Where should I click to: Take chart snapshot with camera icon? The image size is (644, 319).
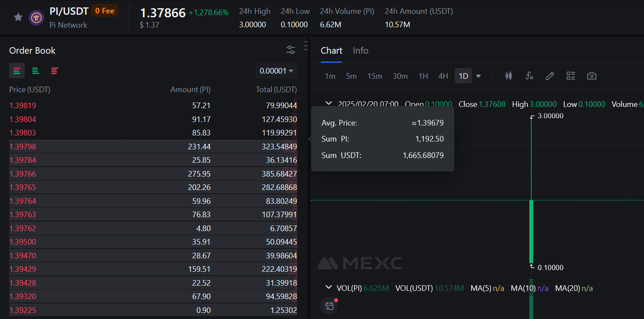[591, 76]
